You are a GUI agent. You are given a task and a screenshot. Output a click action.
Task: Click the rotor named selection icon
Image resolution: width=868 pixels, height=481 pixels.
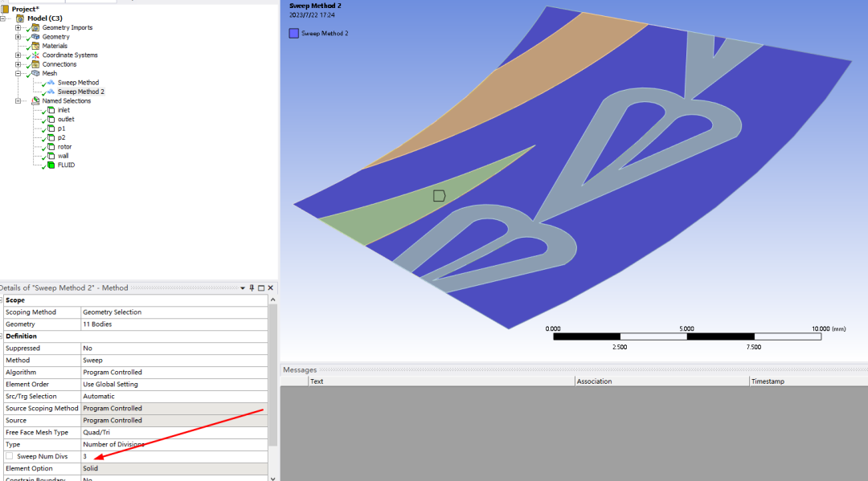51,146
